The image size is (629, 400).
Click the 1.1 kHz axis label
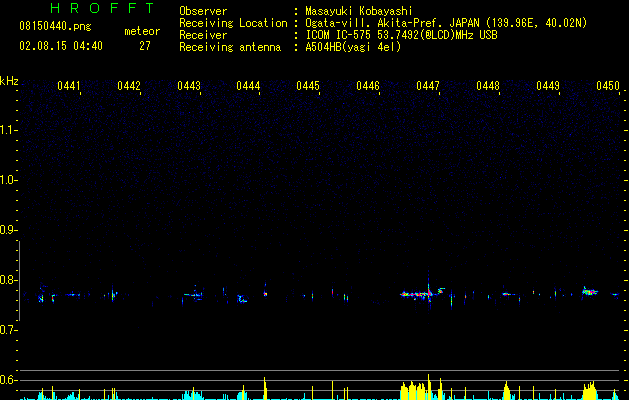[9, 130]
